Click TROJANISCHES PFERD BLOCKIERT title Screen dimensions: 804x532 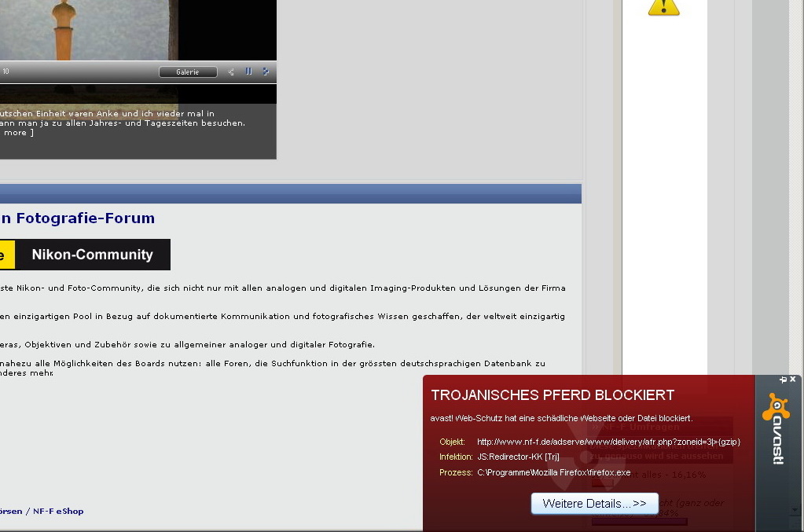(553, 395)
